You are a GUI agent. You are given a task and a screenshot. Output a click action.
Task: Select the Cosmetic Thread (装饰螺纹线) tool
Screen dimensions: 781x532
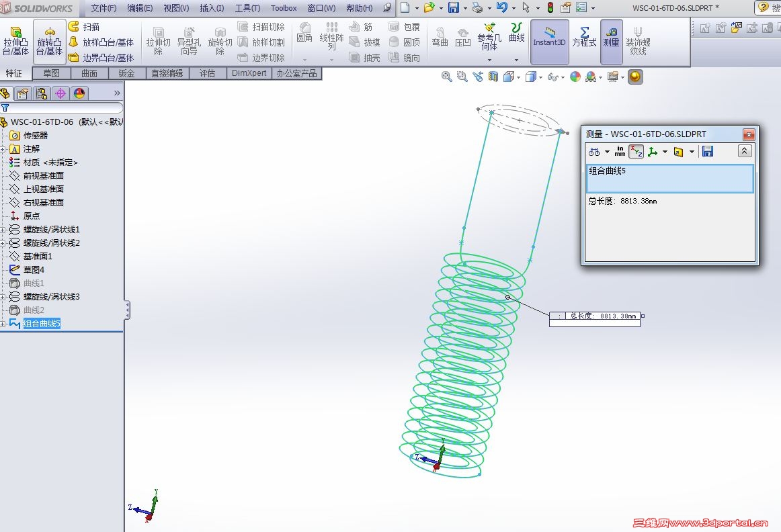[638, 41]
